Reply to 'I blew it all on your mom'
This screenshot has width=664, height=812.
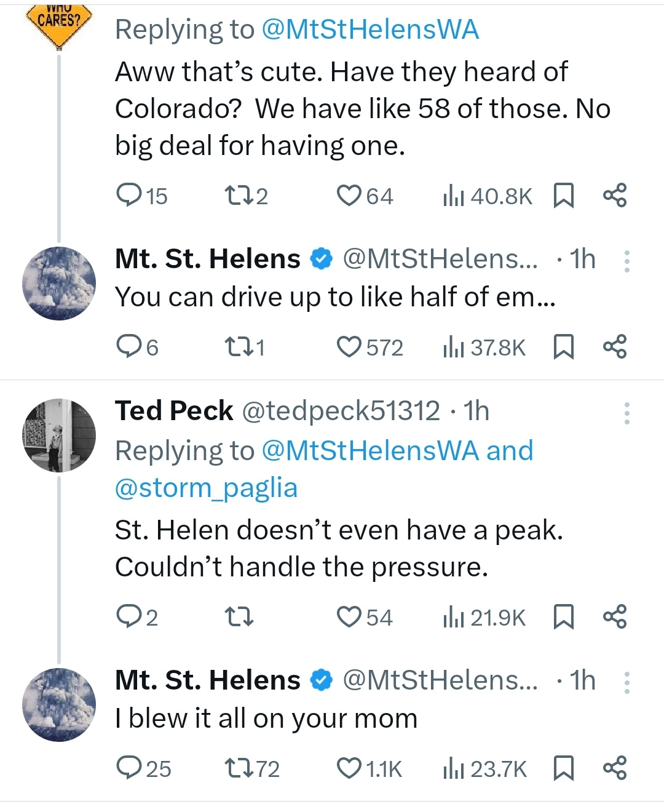pyautogui.click(x=131, y=767)
